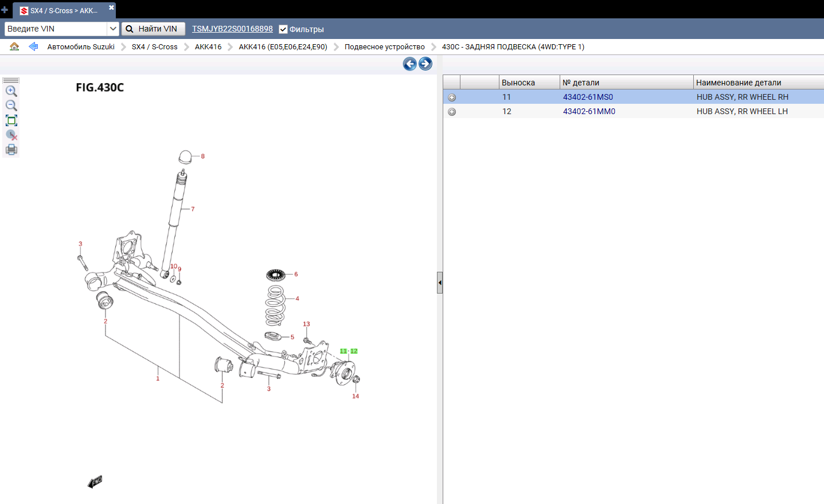Viewport: 824px width, 504px height.
Task: Click the blue back arrow in breadcrumb
Action: pyautogui.click(x=33, y=46)
